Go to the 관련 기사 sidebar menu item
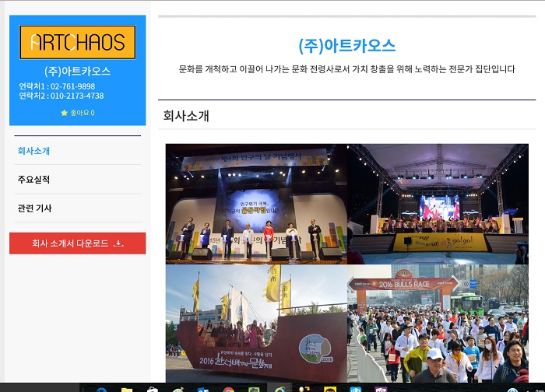 [x=34, y=208]
